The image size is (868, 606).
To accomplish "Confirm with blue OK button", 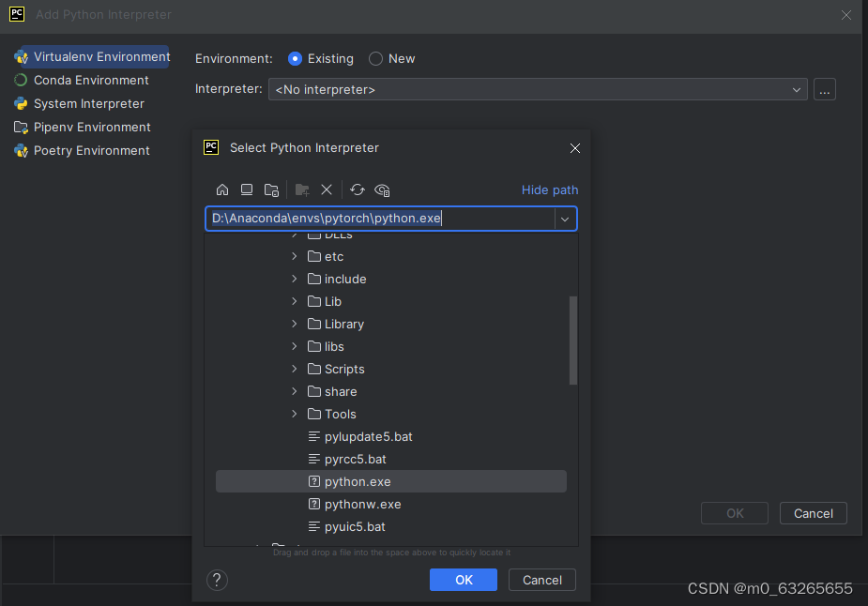I will (x=464, y=580).
